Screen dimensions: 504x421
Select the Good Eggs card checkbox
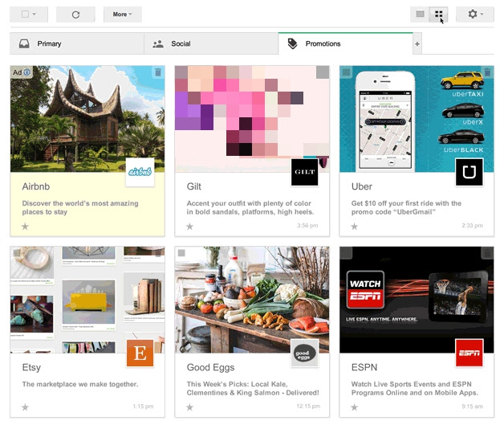181,253
